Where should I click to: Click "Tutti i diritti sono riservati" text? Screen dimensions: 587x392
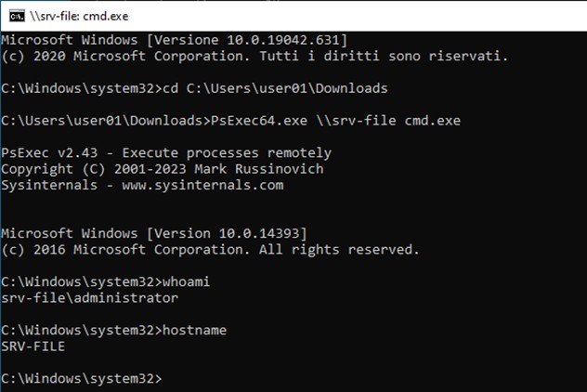[403, 57]
